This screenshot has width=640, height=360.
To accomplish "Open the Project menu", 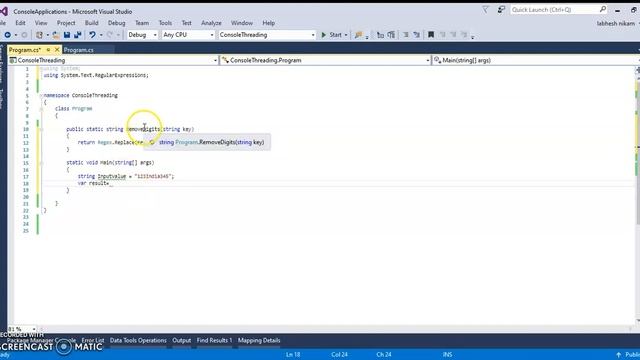I will click(66, 23).
